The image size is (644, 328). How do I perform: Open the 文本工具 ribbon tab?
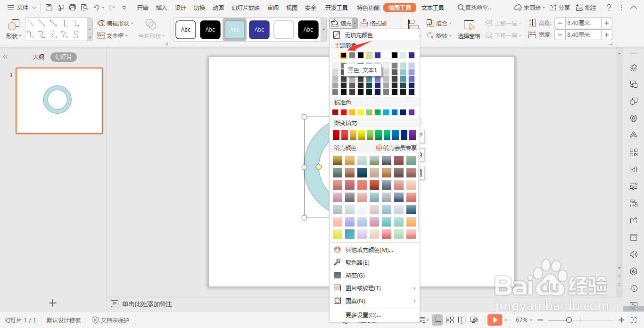tap(433, 8)
